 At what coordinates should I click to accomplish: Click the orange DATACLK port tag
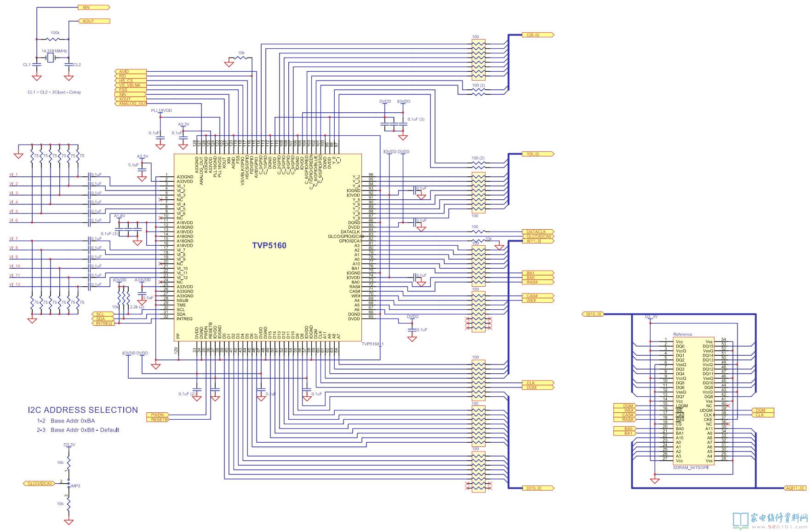pos(538,231)
